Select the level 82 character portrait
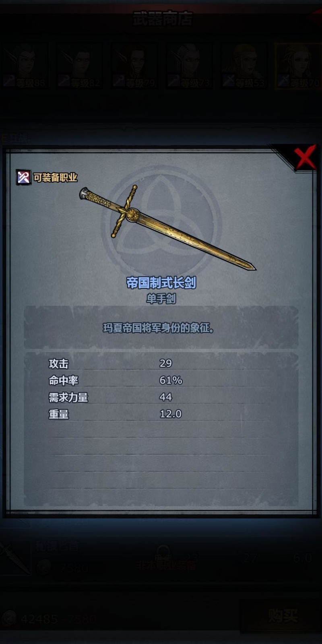Image resolution: width=322 pixels, height=644 pixels. (80, 66)
